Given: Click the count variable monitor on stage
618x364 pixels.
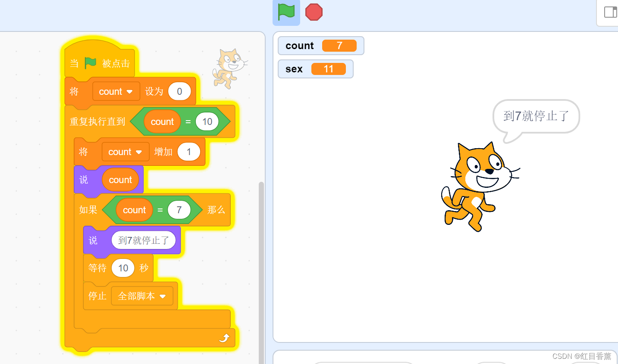Looking at the screenshot, I should pyautogui.click(x=321, y=46).
